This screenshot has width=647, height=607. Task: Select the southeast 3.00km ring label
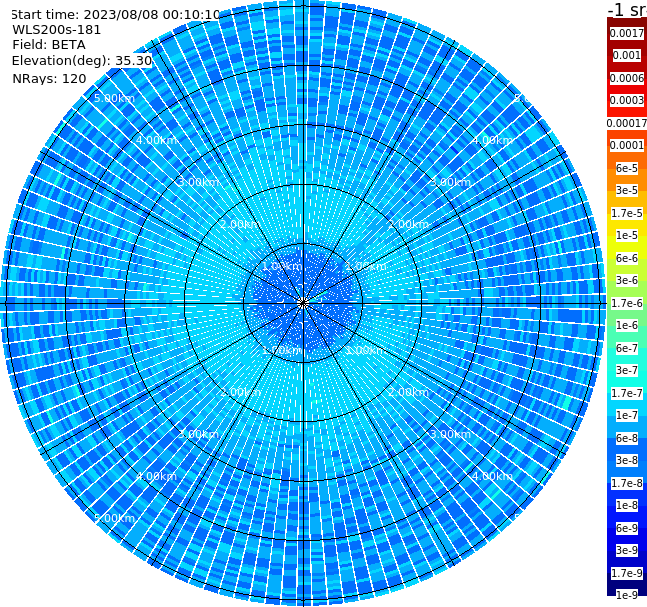[x=451, y=434]
